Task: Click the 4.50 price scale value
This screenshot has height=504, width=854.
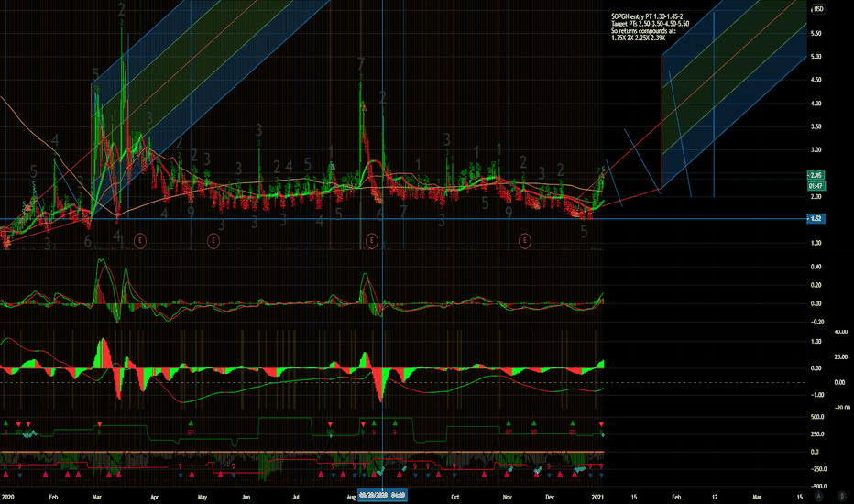Action: click(x=816, y=80)
